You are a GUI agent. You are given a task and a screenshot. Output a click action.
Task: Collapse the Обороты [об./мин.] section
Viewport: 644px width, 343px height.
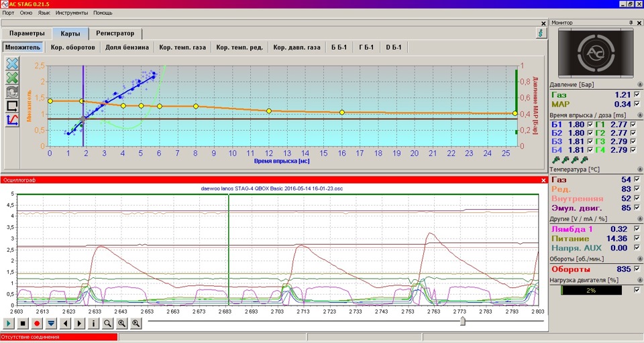pyautogui.click(x=639, y=259)
